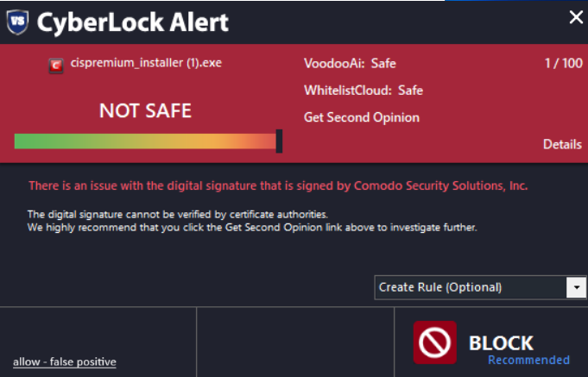588x377 pixels.
Task: Choose allow - false positive
Action: pyautogui.click(x=65, y=361)
